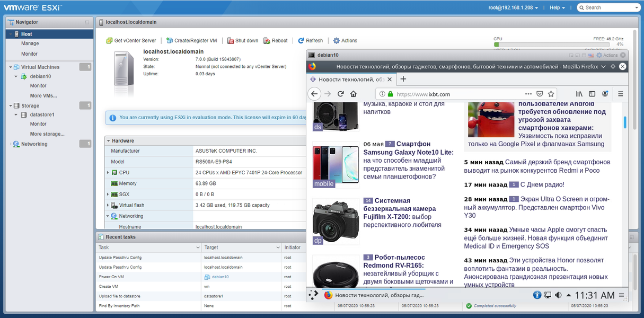
Task: Click the keyboard layout flag icon in console
Action: tap(590, 55)
